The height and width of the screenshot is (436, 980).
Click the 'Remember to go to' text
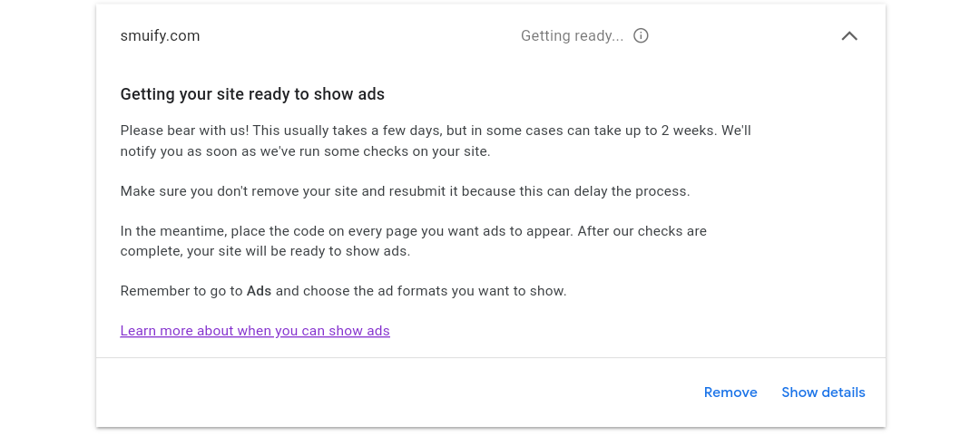point(181,291)
